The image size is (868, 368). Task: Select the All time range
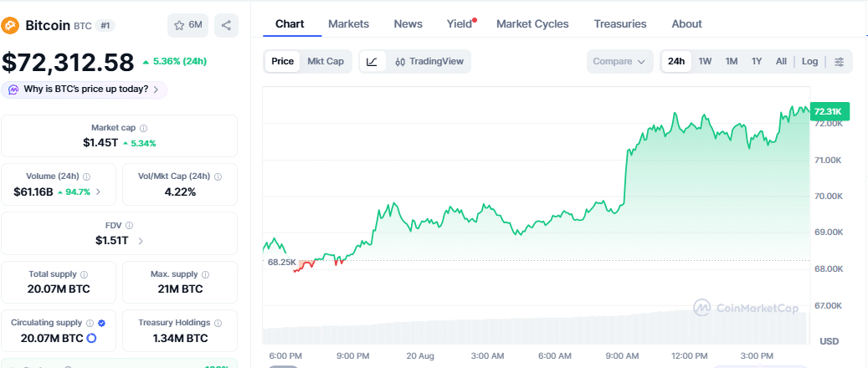pyautogui.click(x=781, y=61)
